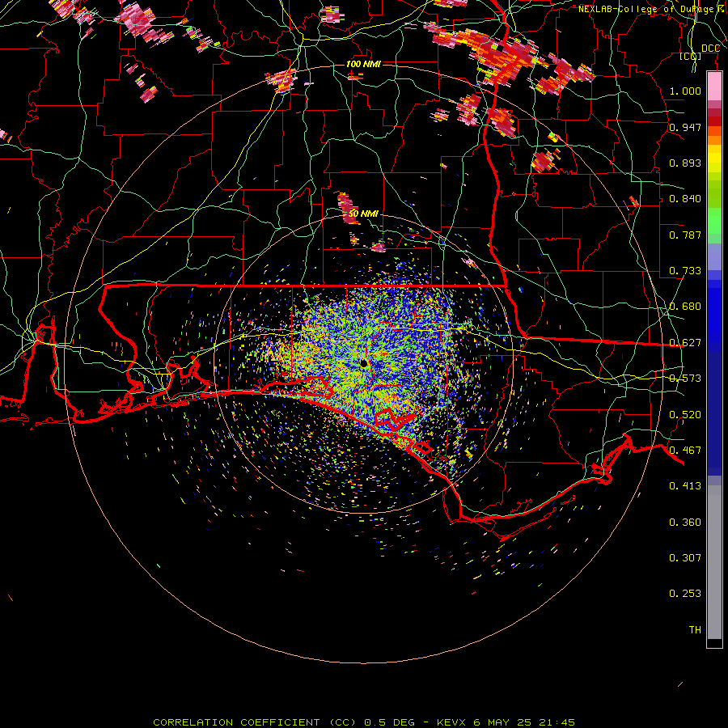Click the 0.787 scale value
The width and height of the screenshot is (728, 728).
point(685,235)
